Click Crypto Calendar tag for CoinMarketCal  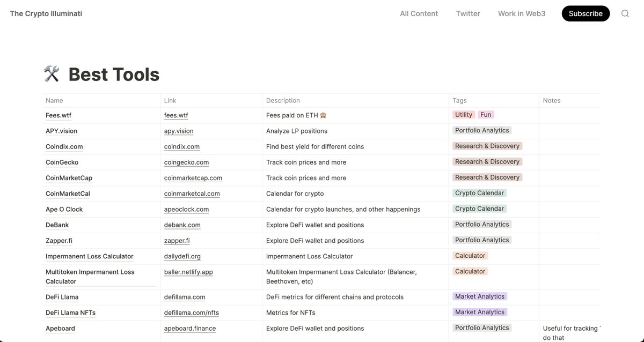tap(479, 193)
